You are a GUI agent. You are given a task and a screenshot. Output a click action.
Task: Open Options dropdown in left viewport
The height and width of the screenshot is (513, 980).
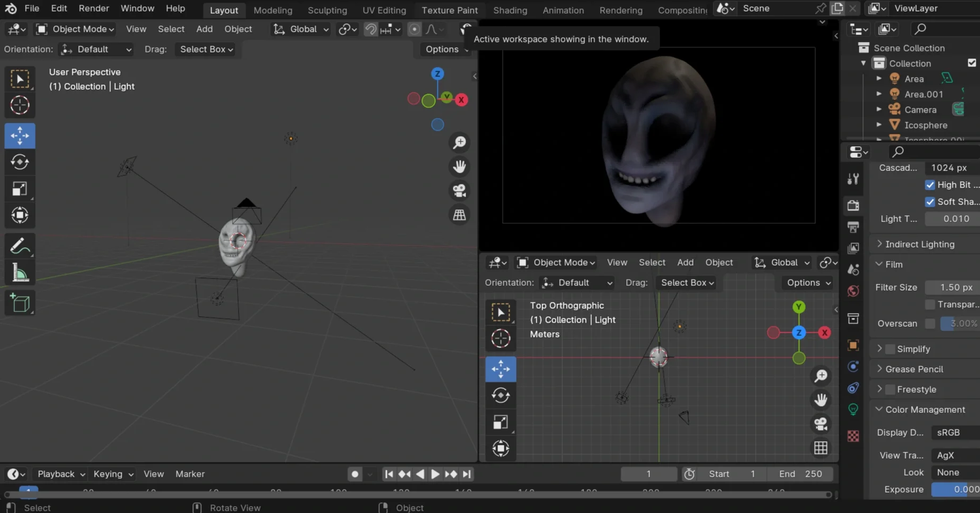[445, 49]
